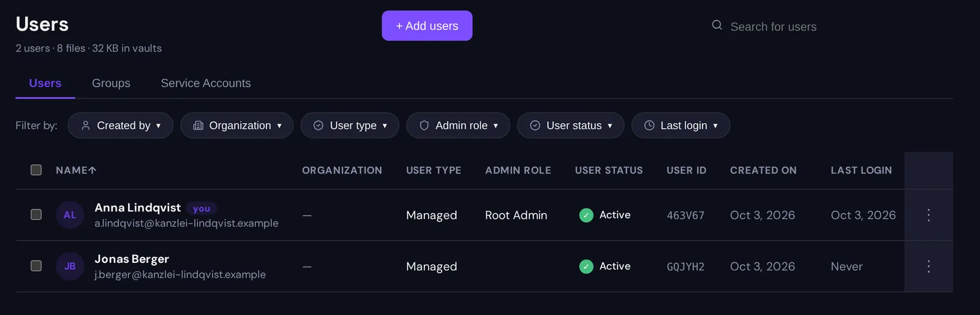The height and width of the screenshot is (315, 980).
Task: Click email a.lindqvist@kanzlei-lindqvist.example
Action: [x=186, y=223]
